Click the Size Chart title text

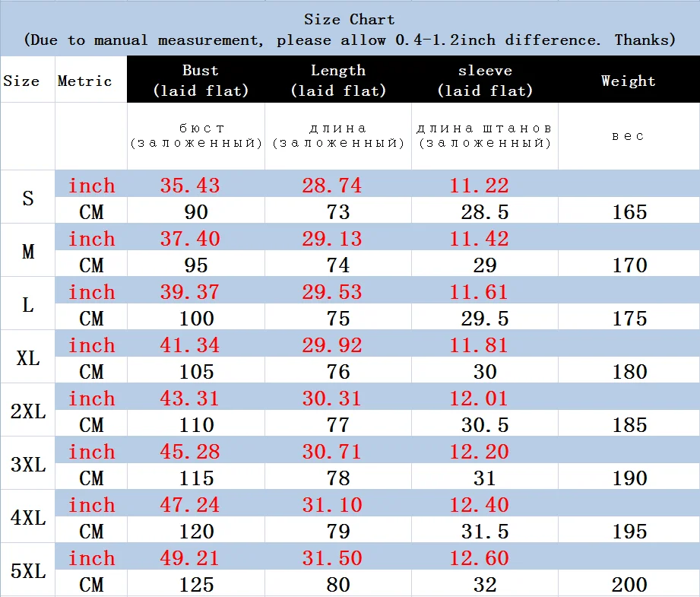point(349,19)
